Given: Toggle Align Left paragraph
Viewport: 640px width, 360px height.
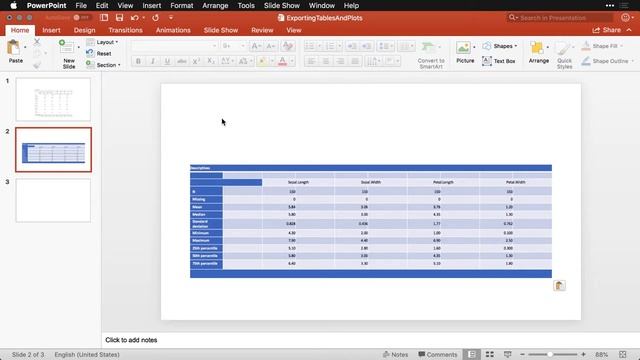Looking at the screenshot, I should click(311, 61).
